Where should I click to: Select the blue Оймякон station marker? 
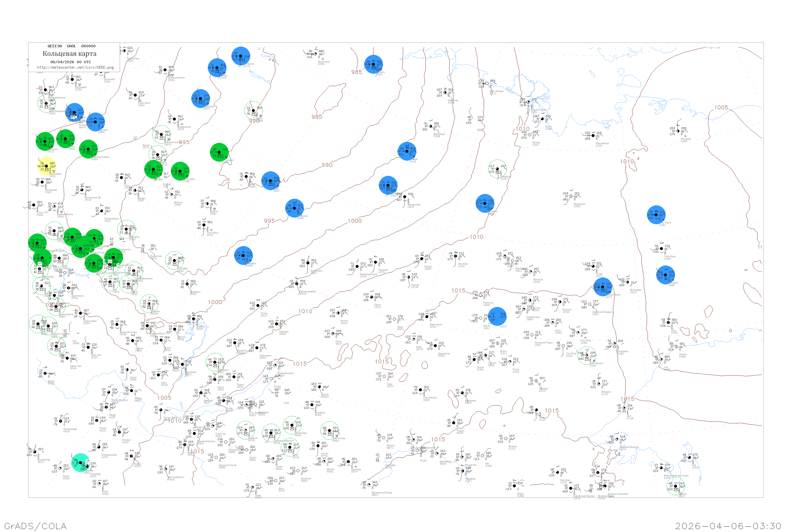tap(665, 275)
